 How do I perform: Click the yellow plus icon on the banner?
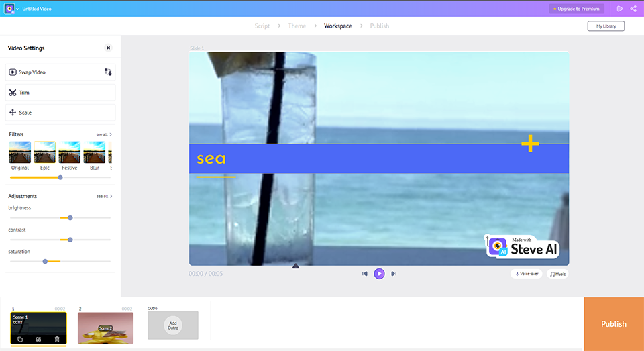(530, 144)
